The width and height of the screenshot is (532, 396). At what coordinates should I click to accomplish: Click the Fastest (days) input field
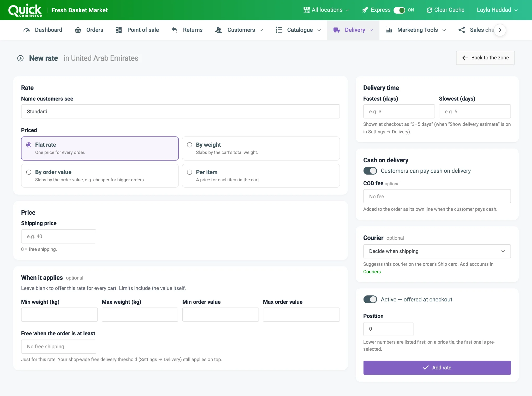click(399, 112)
